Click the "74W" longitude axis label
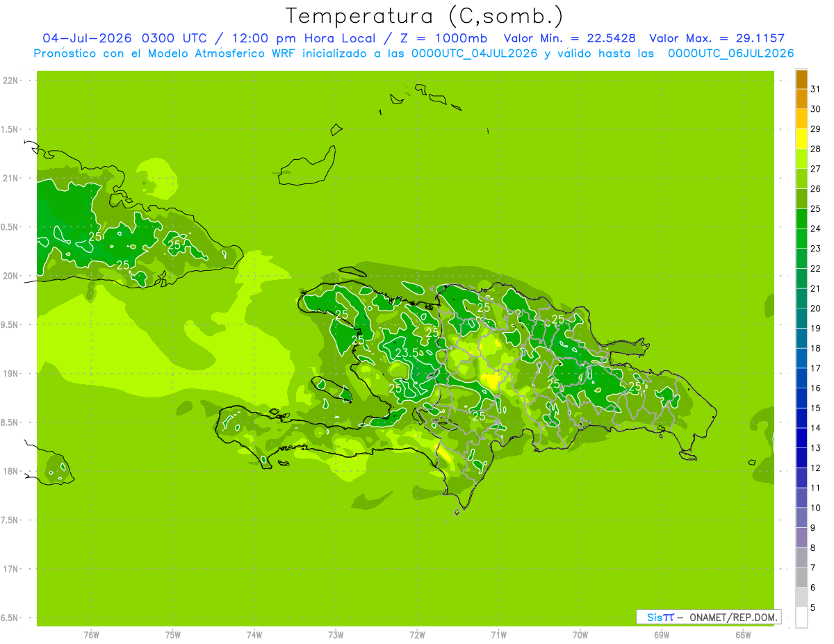 click(254, 634)
